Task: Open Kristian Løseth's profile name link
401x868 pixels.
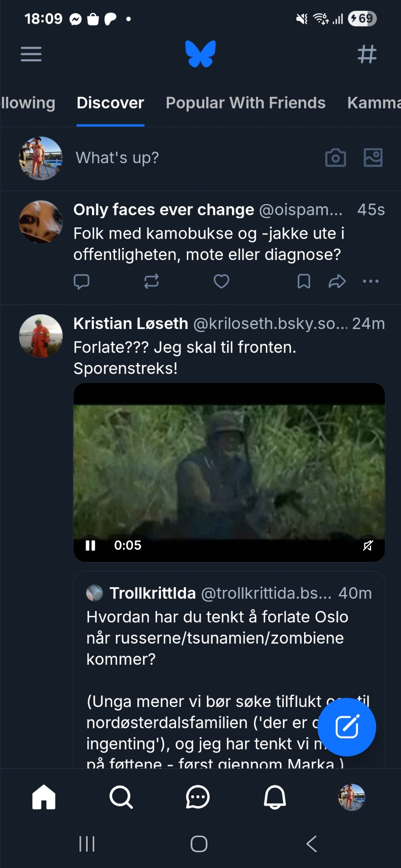Action: [x=130, y=324]
